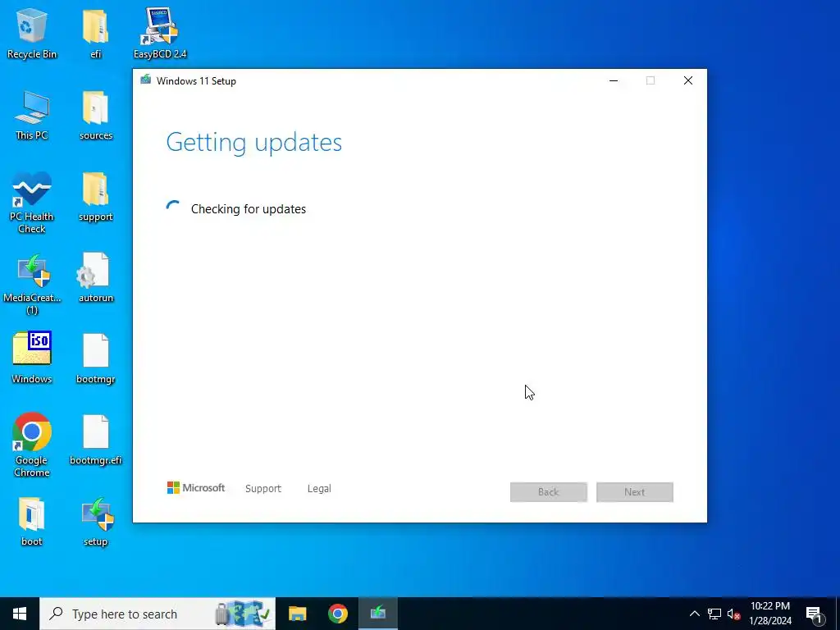Open the taskbar clock and date

pos(770,614)
